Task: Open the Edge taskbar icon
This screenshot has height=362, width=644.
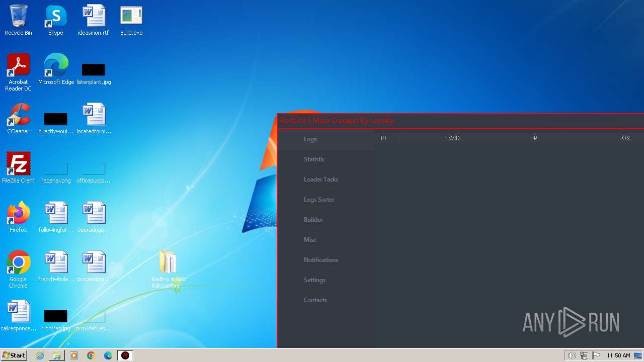Action: tap(108, 355)
